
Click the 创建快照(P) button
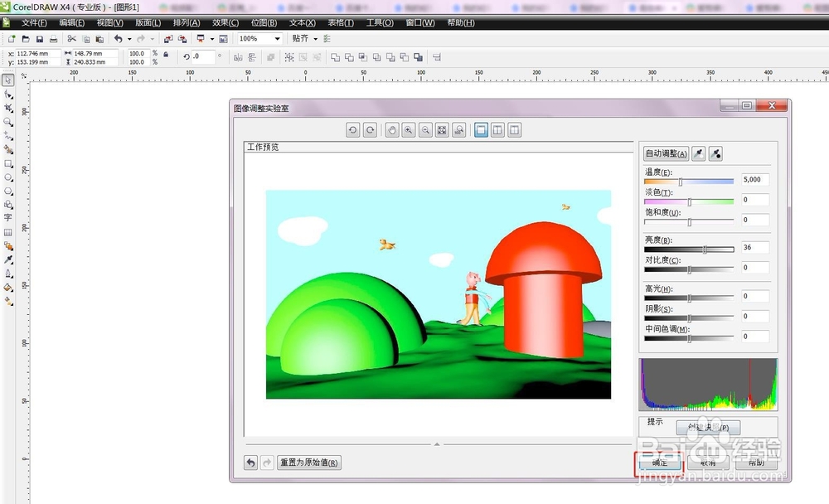709,427
